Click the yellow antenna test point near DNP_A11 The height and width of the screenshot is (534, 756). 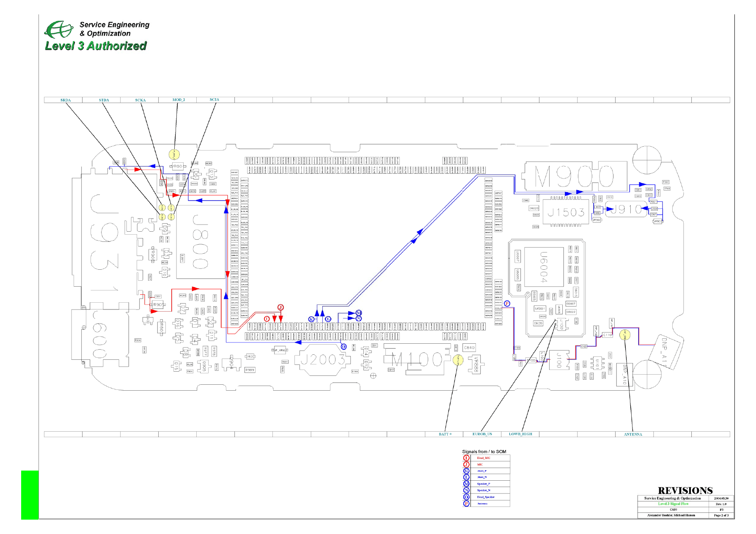[x=625, y=335]
